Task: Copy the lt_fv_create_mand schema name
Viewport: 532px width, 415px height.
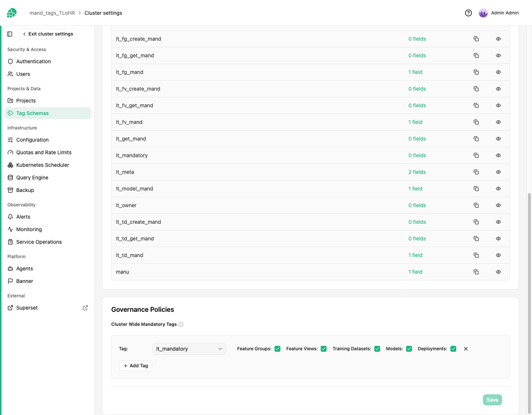Action: pyautogui.click(x=476, y=89)
